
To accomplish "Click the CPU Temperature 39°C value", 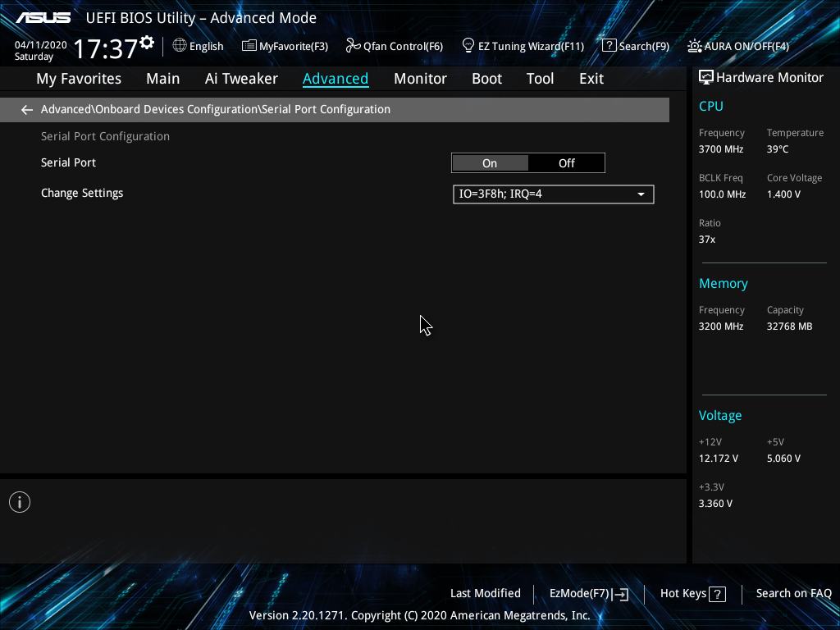I will (778, 149).
